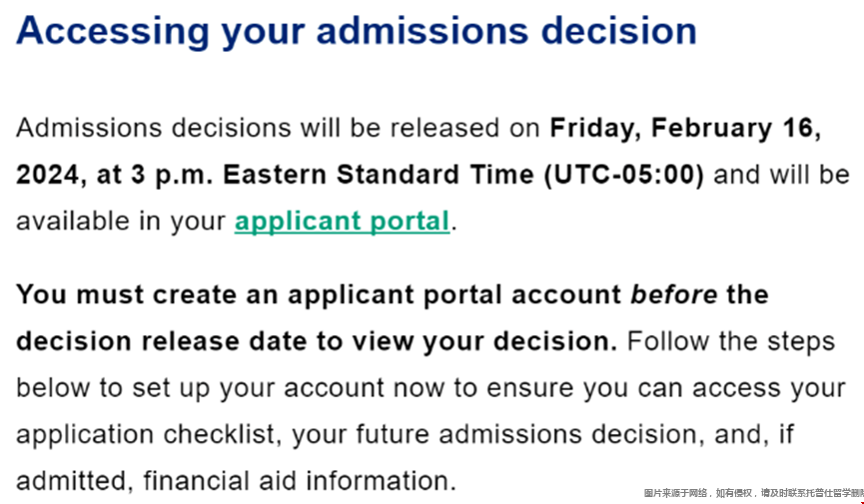Select the bold Friday, February 16 date
Viewport: 864px width, 504px height.
tap(685, 128)
